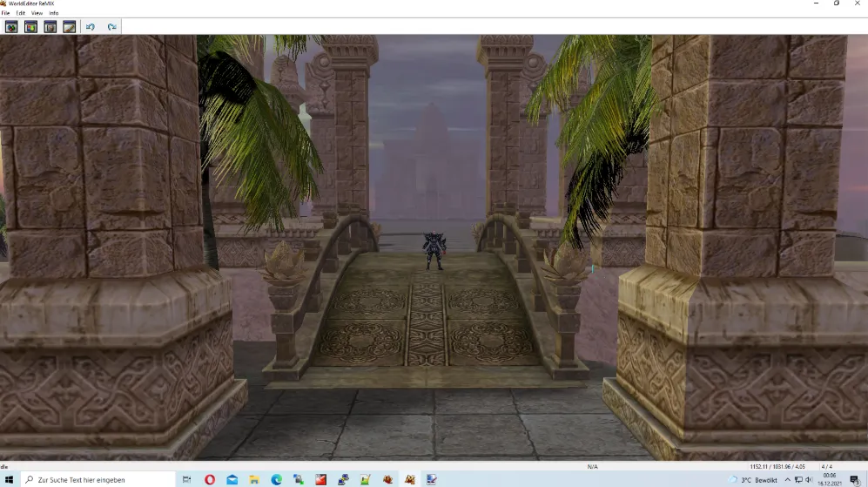Click the taskbar search field 'Zur Suche Text hier eingeben'
868x487 pixels.
tap(98, 480)
